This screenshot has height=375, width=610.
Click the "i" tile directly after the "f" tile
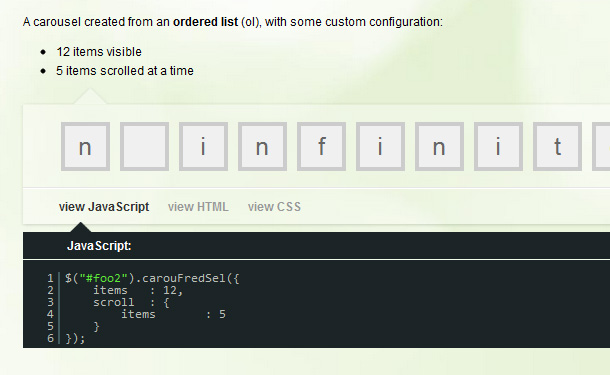pyautogui.click(x=380, y=147)
